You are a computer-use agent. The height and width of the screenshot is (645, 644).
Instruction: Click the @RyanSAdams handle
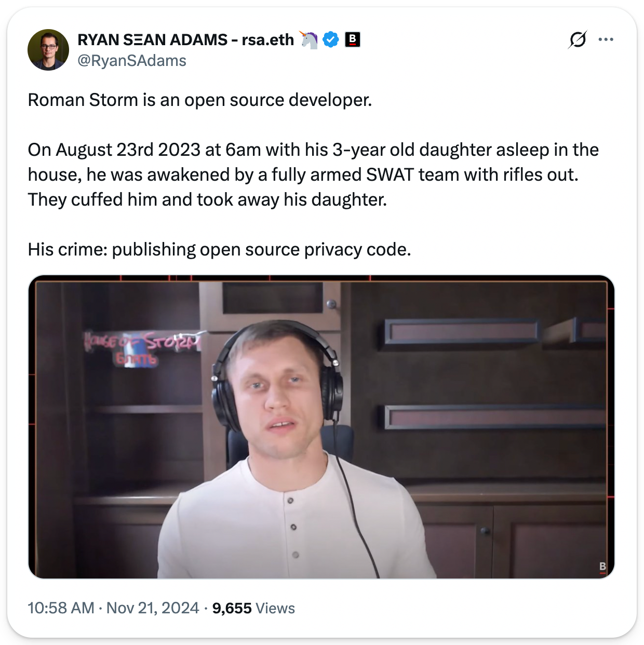[x=132, y=61]
